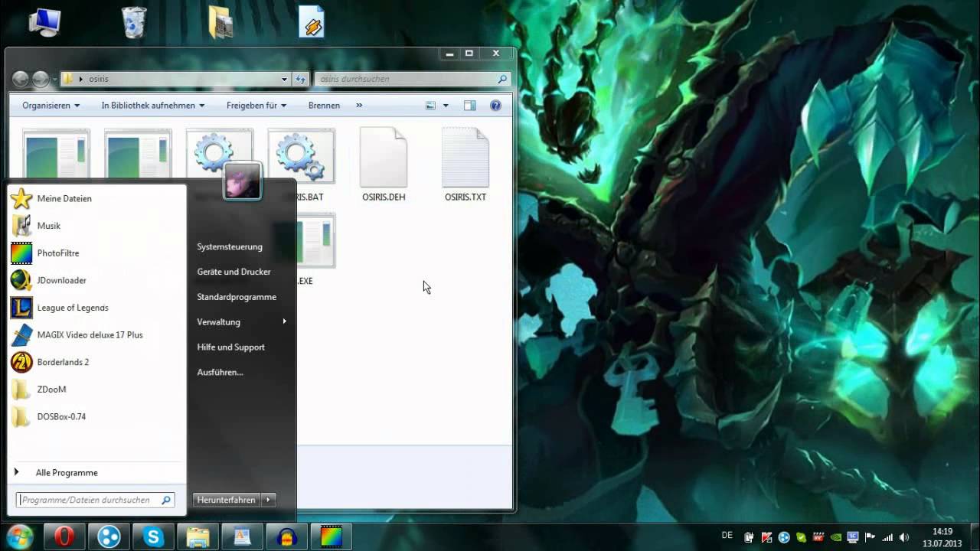980x551 pixels.
Task: Click the Opera icon in the taskbar
Action: pos(64,537)
